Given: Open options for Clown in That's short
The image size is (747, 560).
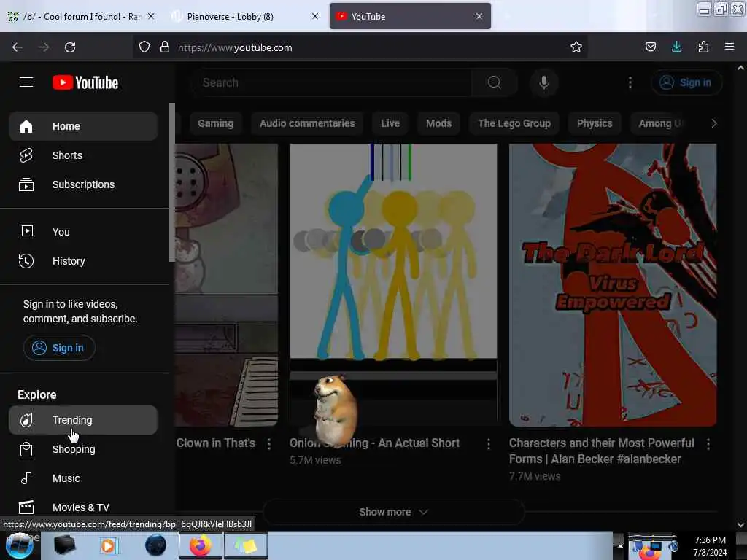Looking at the screenshot, I should click(270, 444).
